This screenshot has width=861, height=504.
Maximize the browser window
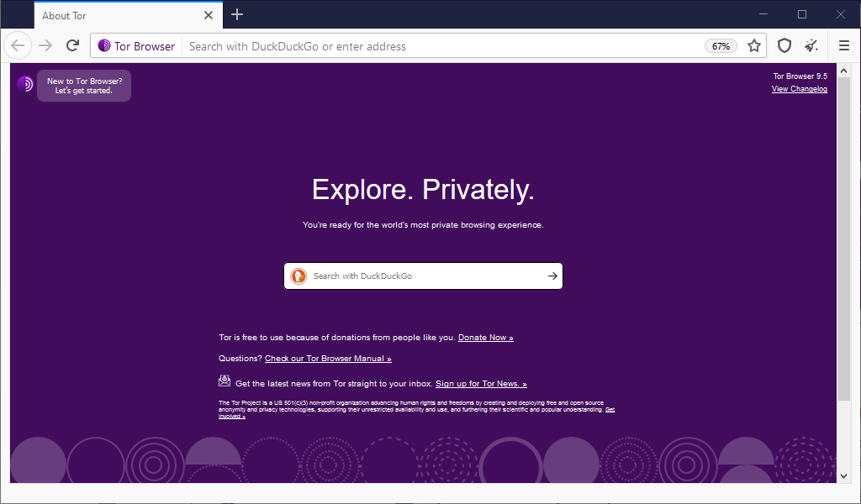(801, 14)
